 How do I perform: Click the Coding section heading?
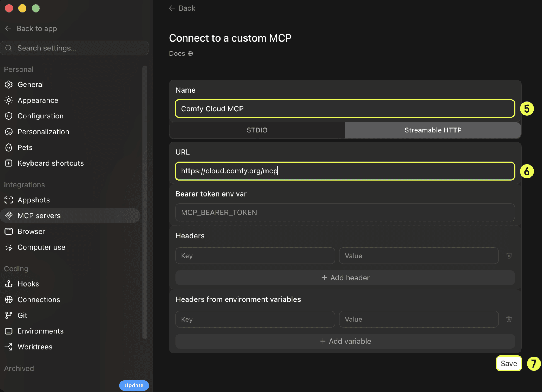tap(16, 269)
